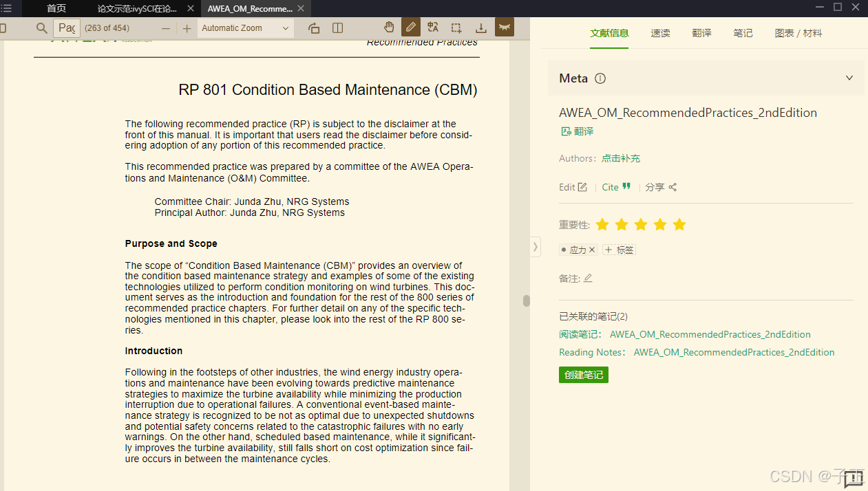The width and height of the screenshot is (868, 491).
Task: Toggle the split view layout icon
Action: point(338,28)
